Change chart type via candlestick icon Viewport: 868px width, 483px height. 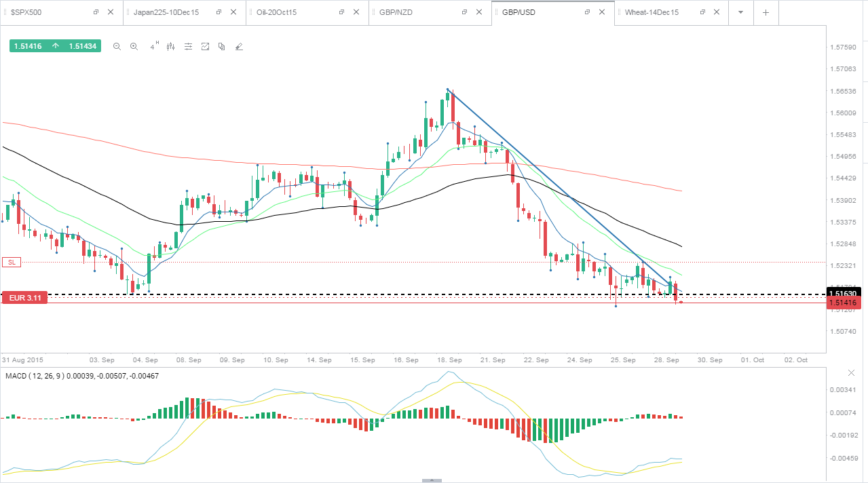(170, 47)
